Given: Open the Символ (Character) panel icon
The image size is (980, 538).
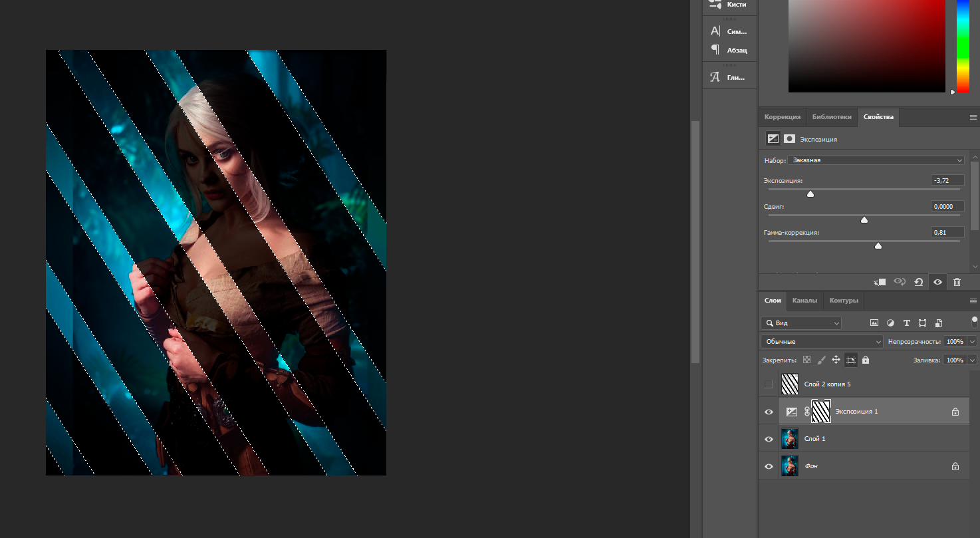Looking at the screenshot, I should pos(715,31).
